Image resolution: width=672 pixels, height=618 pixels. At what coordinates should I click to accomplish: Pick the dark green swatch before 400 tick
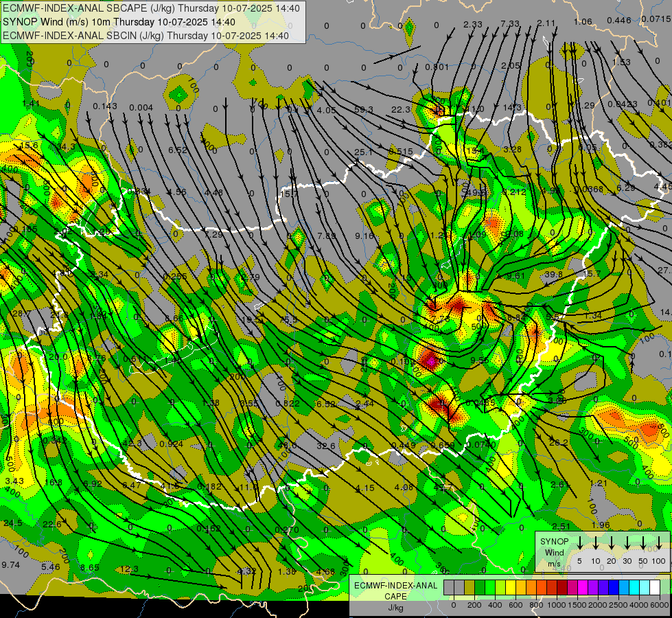tap(480, 587)
